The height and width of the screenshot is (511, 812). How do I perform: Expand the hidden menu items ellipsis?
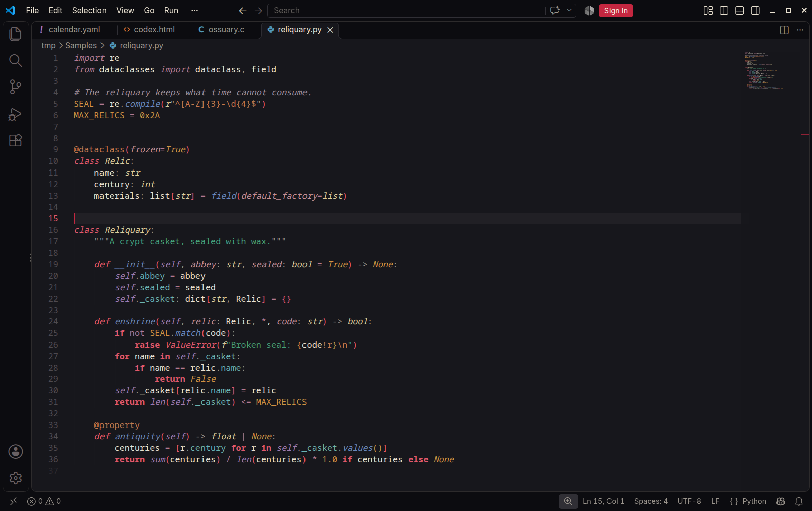click(195, 11)
